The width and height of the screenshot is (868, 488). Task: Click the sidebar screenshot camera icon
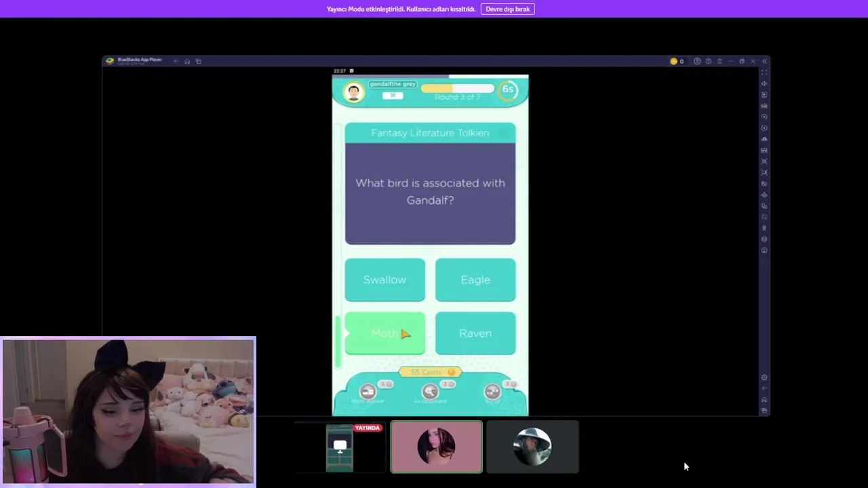click(x=764, y=161)
